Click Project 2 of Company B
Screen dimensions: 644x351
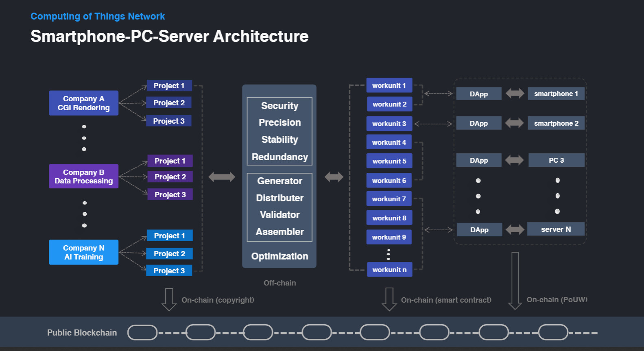pyautogui.click(x=170, y=177)
